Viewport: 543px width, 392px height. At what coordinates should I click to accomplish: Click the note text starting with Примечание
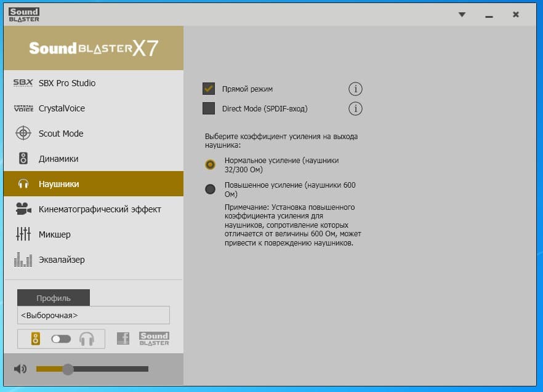pyautogui.click(x=292, y=225)
